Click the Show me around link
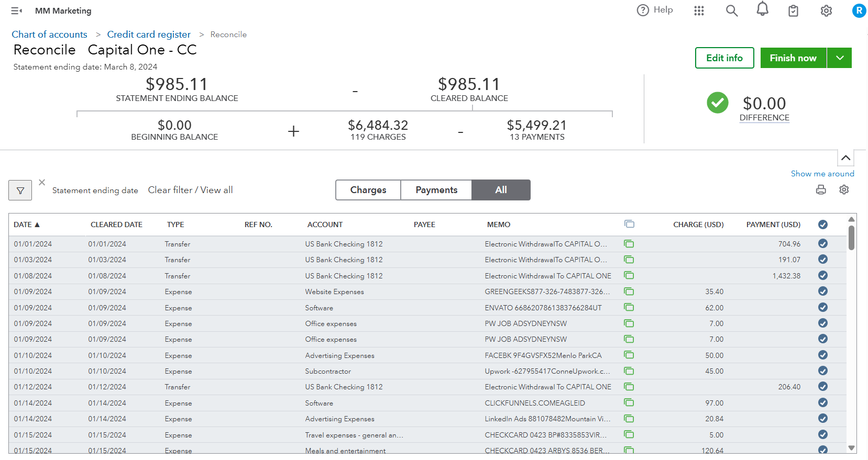This screenshot has height=460, width=868. click(822, 174)
